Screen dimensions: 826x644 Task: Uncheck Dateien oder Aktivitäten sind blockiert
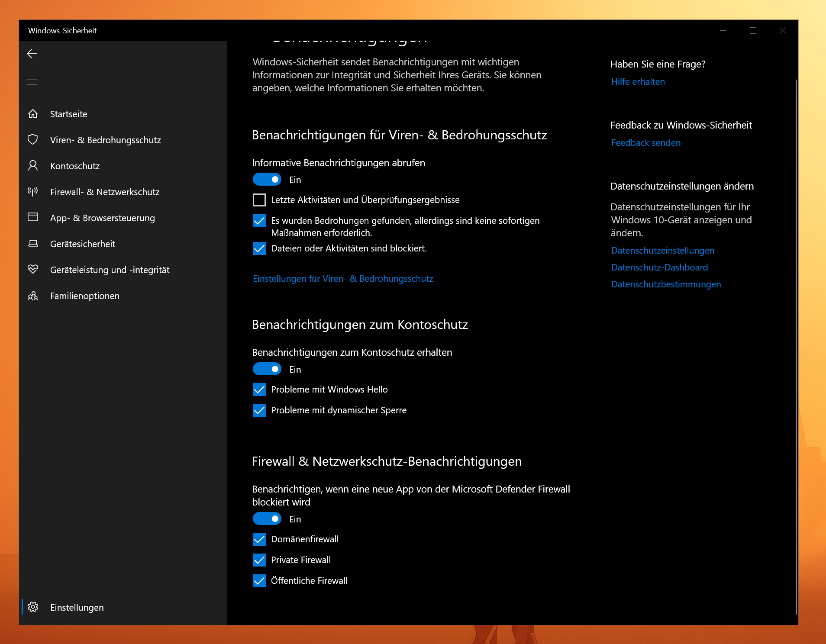click(259, 248)
